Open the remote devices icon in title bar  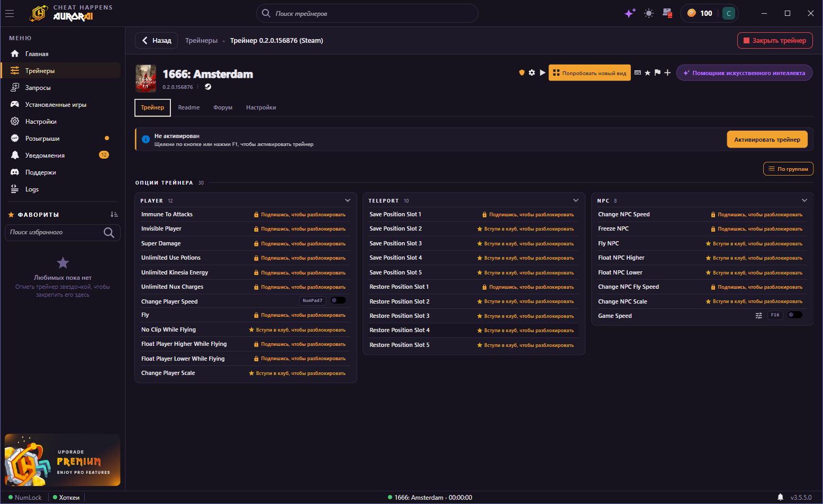click(x=667, y=13)
